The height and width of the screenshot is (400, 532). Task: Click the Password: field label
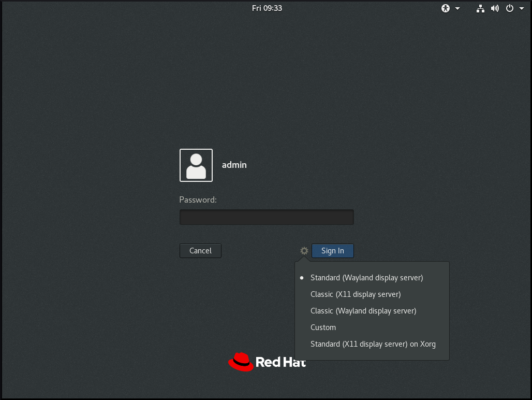[x=198, y=200]
